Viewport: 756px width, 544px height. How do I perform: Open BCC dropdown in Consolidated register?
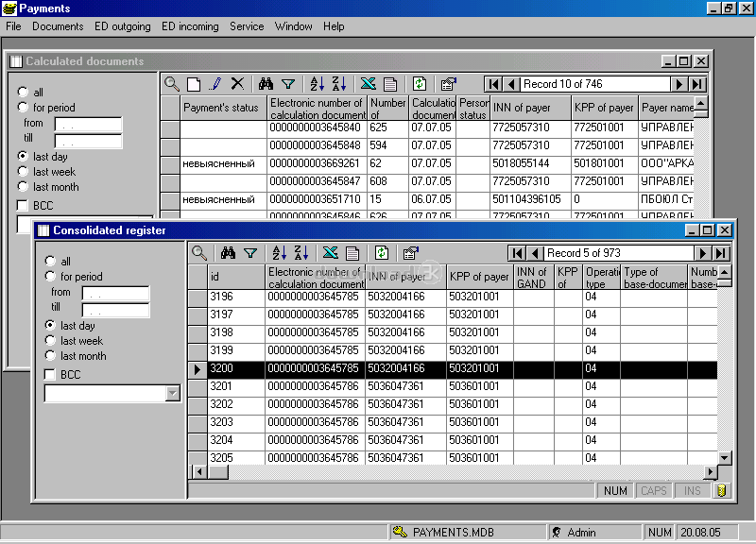click(173, 393)
